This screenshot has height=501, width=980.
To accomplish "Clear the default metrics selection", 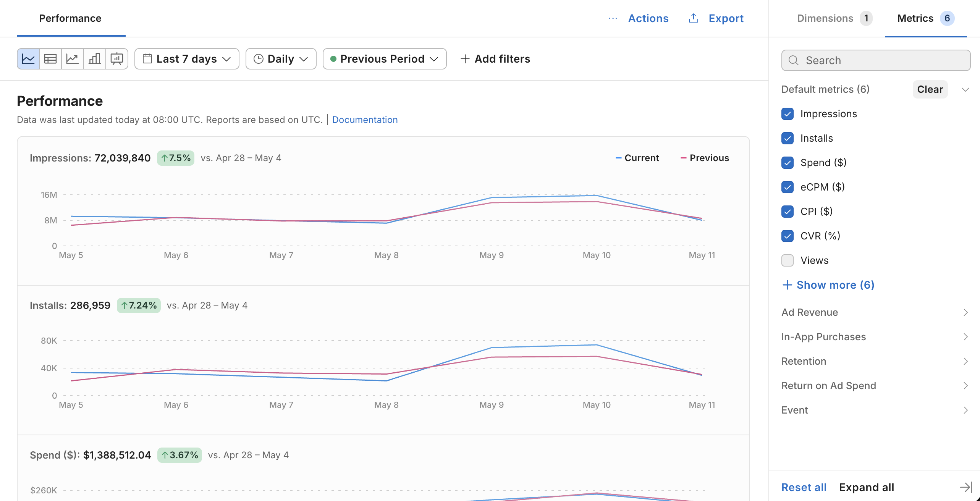I will pyautogui.click(x=930, y=89).
